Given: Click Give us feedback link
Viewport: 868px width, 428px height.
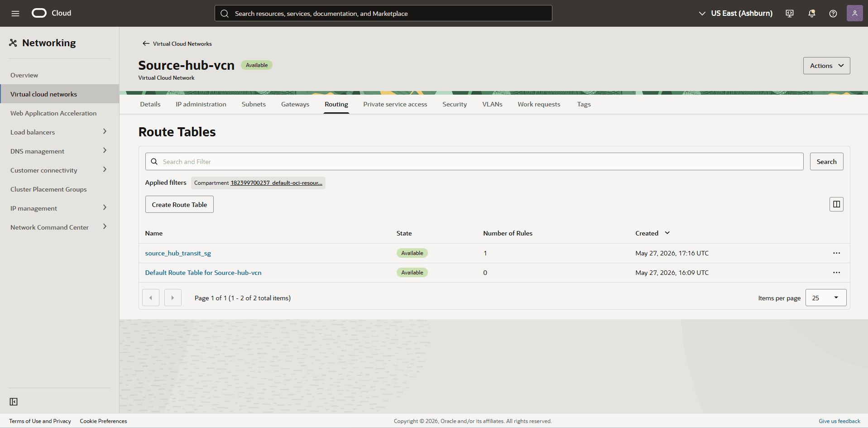Looking at the screenshot, I should (x=839, y=421).
